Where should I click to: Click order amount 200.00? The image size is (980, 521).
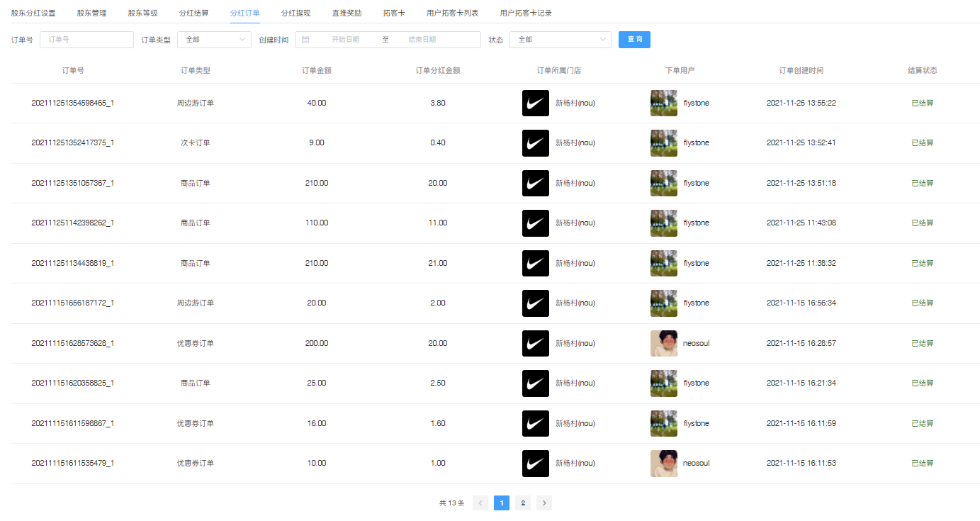click(x=317, y=343)
